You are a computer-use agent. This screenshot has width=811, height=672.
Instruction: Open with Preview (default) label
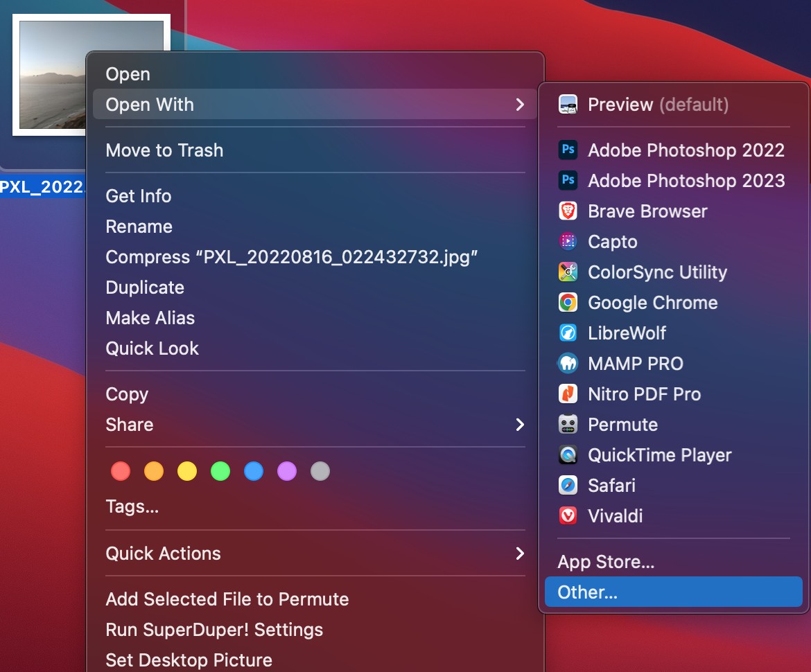(659, 105)
